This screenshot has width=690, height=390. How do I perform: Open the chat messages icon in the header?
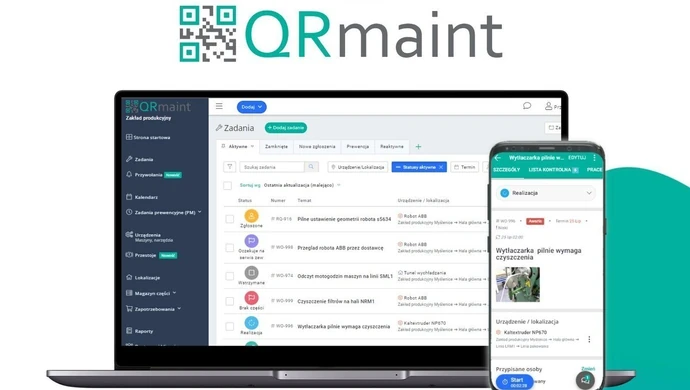coord(527,106)
